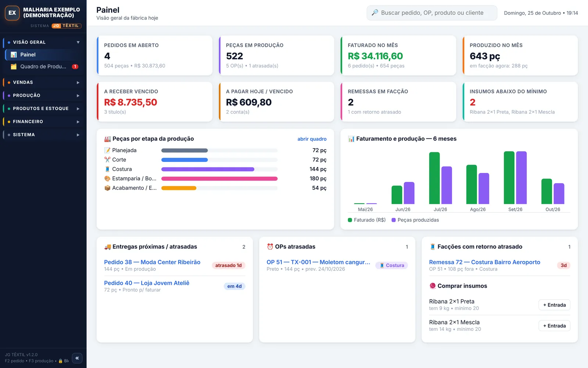The width and height of the screenshot is (588, 368).
Task: Focus the Buscar pedido search field
Action: click(x=432, y=13)
